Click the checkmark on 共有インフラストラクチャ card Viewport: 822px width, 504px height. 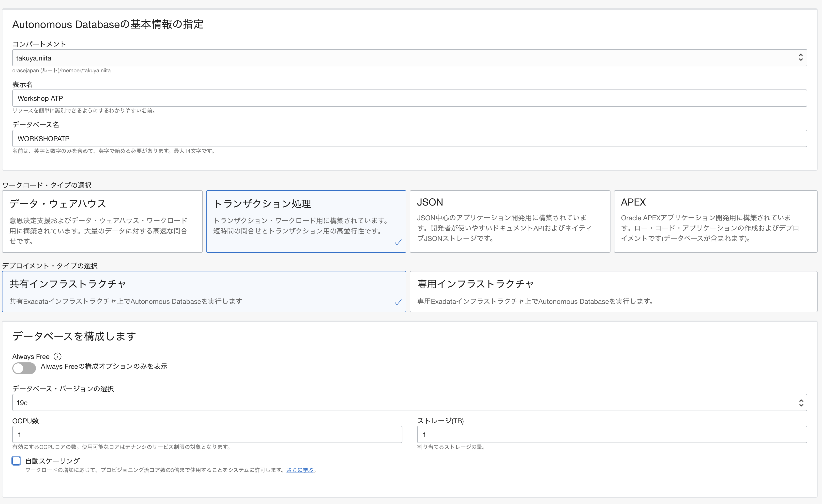[398, 302]
